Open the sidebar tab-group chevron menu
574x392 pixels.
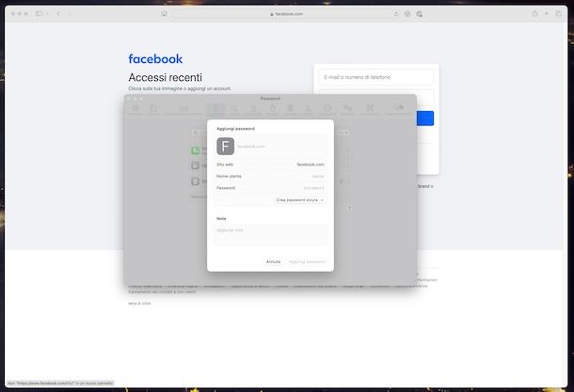[x=47, y=14]
